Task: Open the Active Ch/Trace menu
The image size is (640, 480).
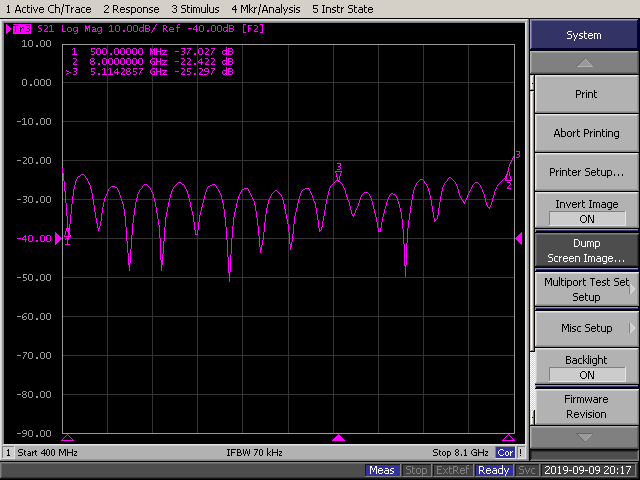Action: (x=49, y=9)
